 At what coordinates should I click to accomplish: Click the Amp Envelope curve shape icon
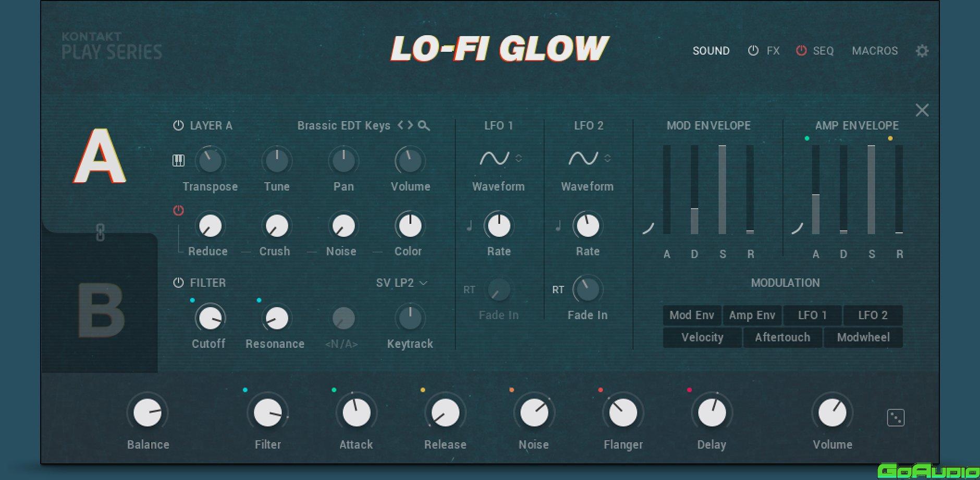pos(797,228)
